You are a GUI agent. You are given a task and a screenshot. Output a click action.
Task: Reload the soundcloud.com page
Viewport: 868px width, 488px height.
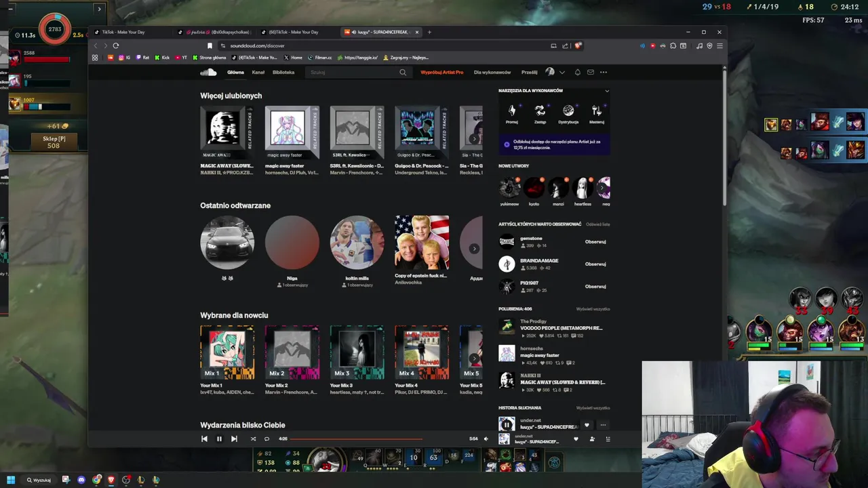pyautogui.click(x=116, y=45)
